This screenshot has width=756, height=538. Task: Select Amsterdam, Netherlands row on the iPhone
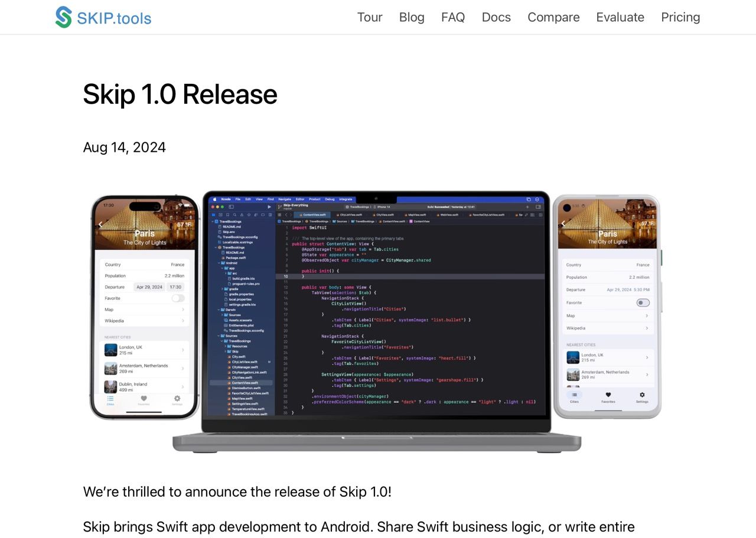coord(145,369)
